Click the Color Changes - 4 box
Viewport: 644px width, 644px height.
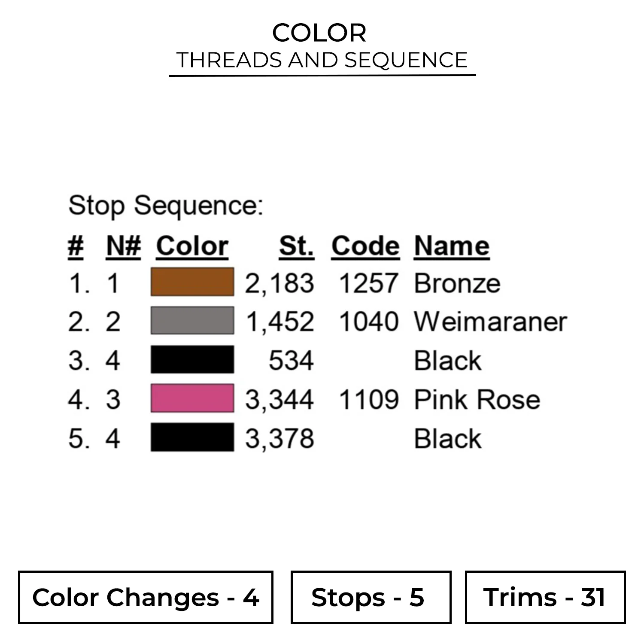146,597
